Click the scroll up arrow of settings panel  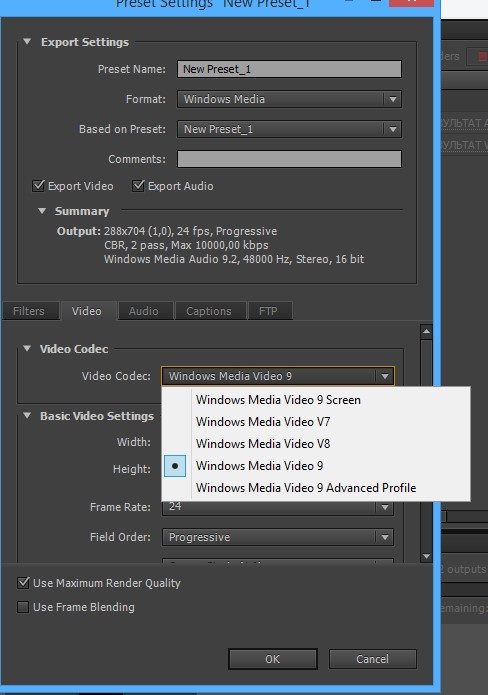(x=426, y=331)
